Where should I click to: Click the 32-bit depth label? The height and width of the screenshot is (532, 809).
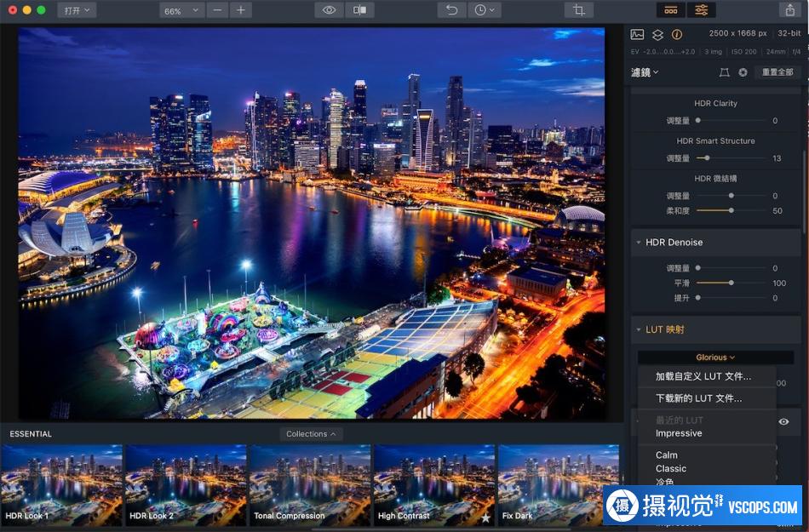pyautogui.click(x=789, y=33)
